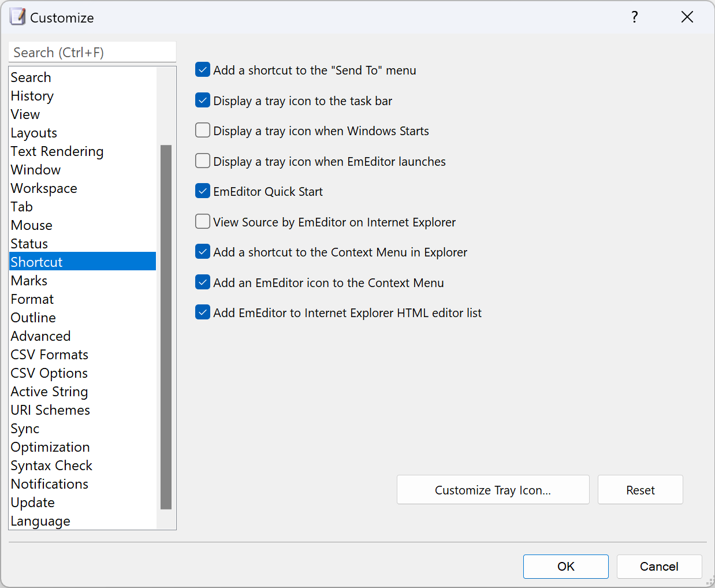The height and width of the screenshot is (588, 715).
Task: Click the help question mark button
Action: (634, 17)
